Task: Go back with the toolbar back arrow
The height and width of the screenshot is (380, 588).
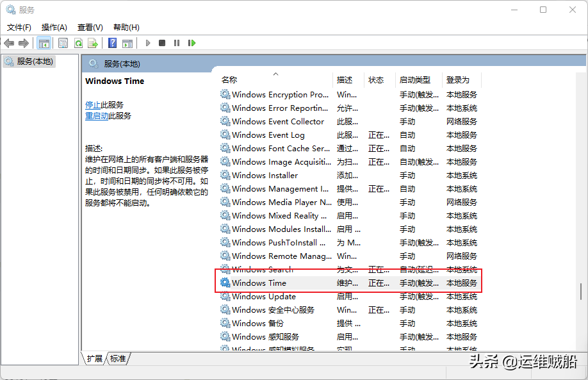Action: (9, 43)
